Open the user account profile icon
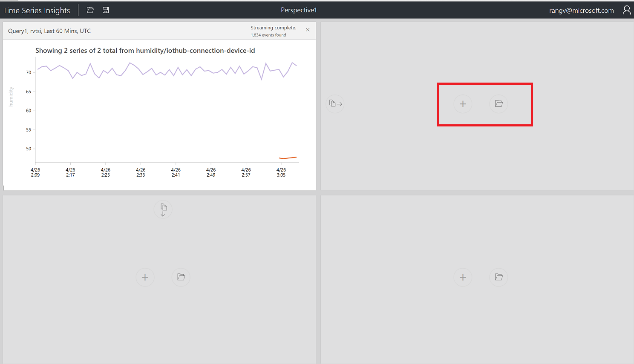 coord(627,10)
